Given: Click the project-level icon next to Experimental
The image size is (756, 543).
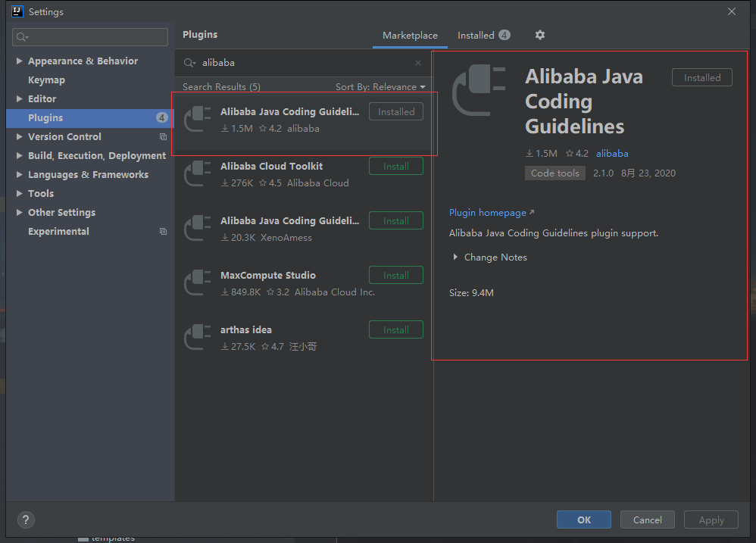Looking at the screenshot, I should (x=163, y=231).
